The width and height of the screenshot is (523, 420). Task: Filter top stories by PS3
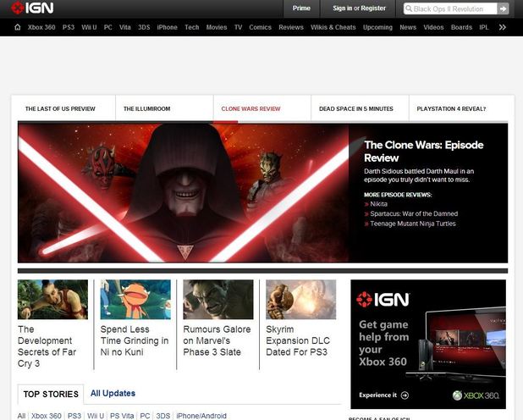point(74,416)
